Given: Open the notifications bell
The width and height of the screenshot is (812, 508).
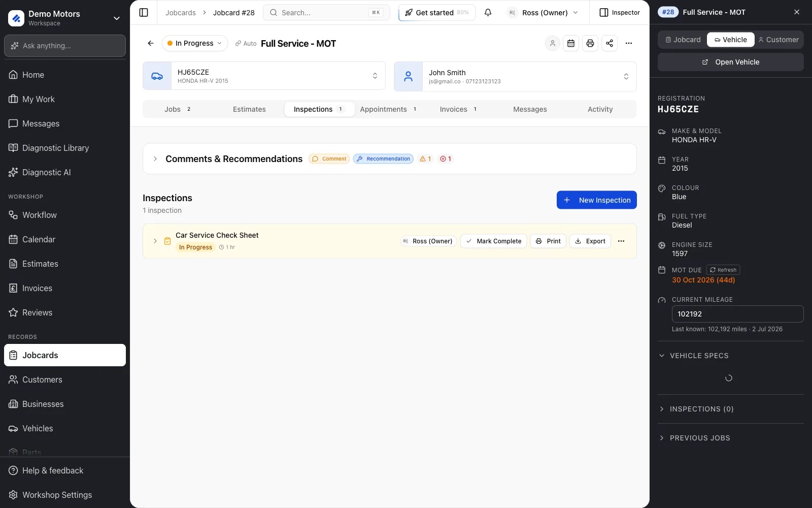Looking at the screenshot, I should (x=488, y=13).
